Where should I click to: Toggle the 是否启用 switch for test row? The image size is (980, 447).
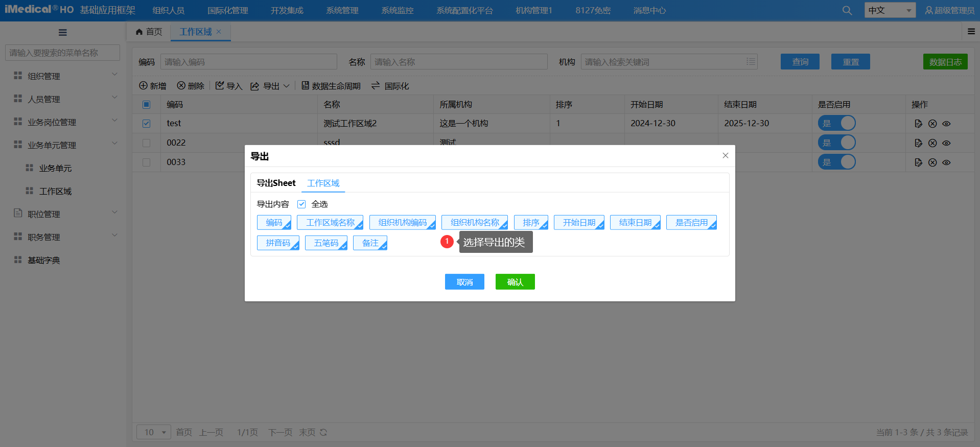(x=836, y=123)
